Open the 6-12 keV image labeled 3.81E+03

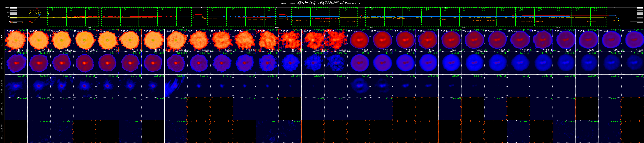click(267, 63)
